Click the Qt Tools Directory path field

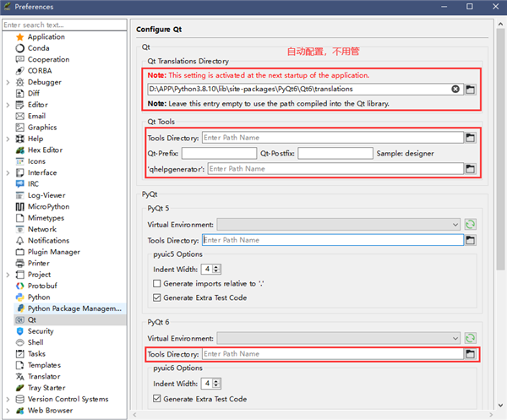tap(333, 138)
